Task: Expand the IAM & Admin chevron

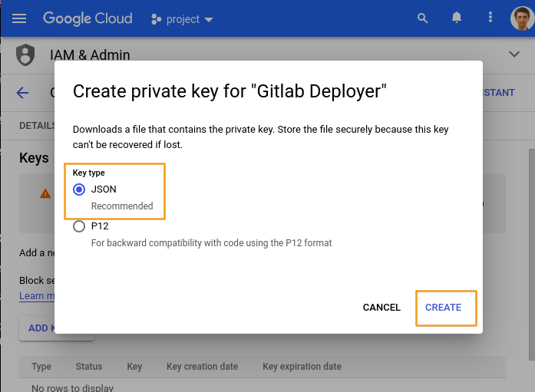Action: (x=514, y=54)
